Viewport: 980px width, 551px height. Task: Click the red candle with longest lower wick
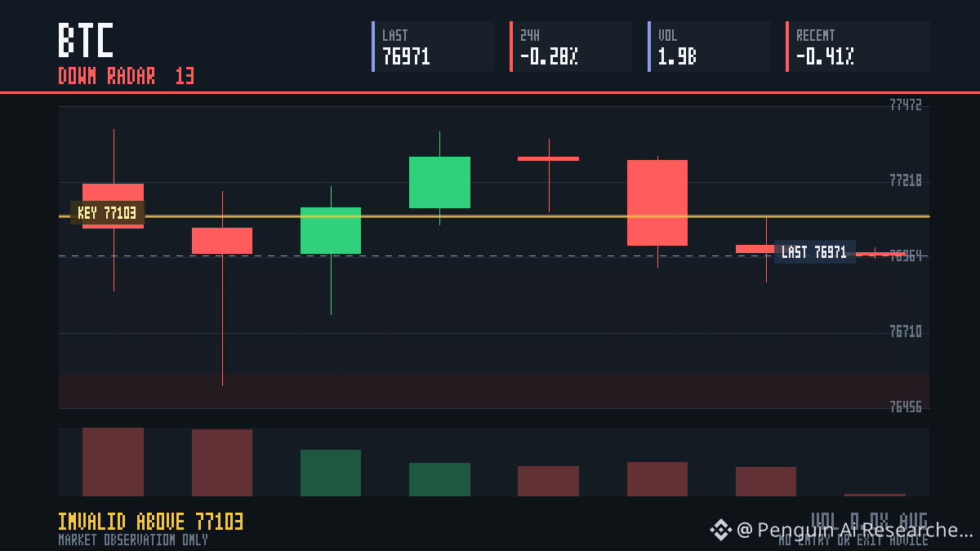[x=222, y=241]
